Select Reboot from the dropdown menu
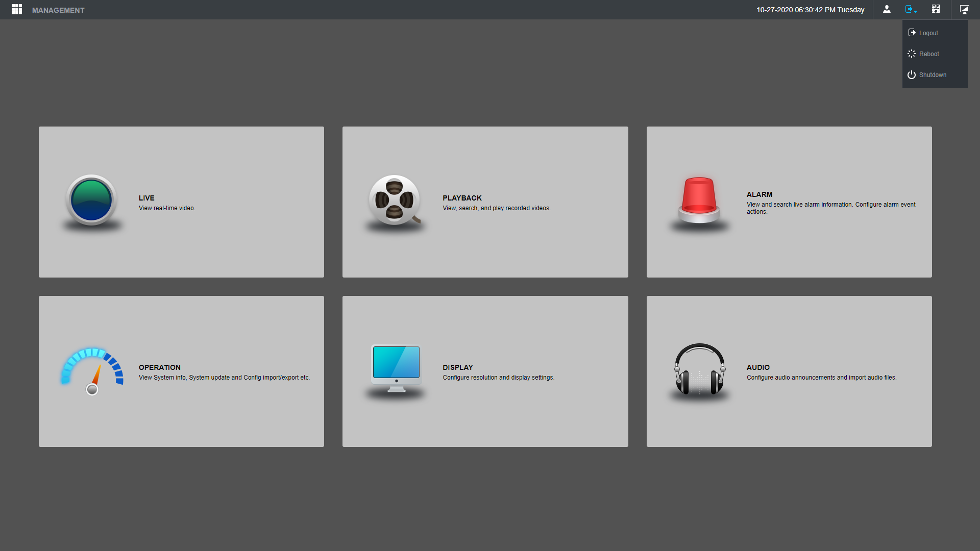 935,54
